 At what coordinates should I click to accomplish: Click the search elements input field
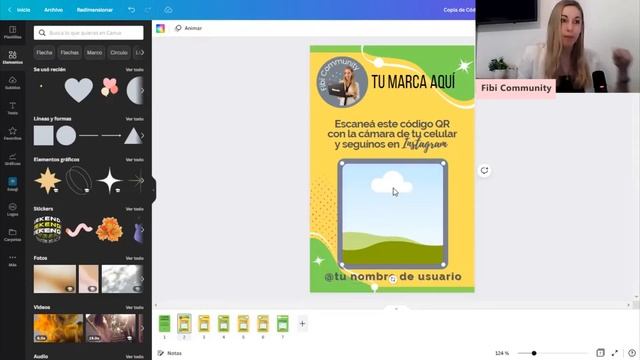(x=89, y=33)
